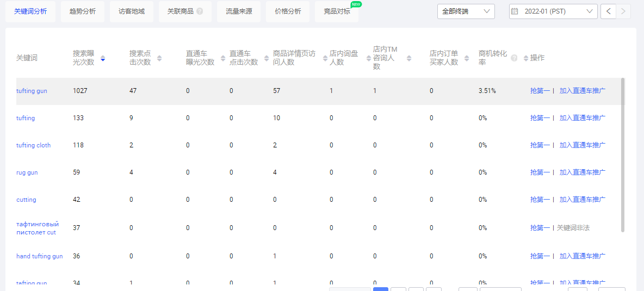Click 加入直通车推广 for hand tufting gun row
Screen dimensions: 644x291
tap(583, 256)
